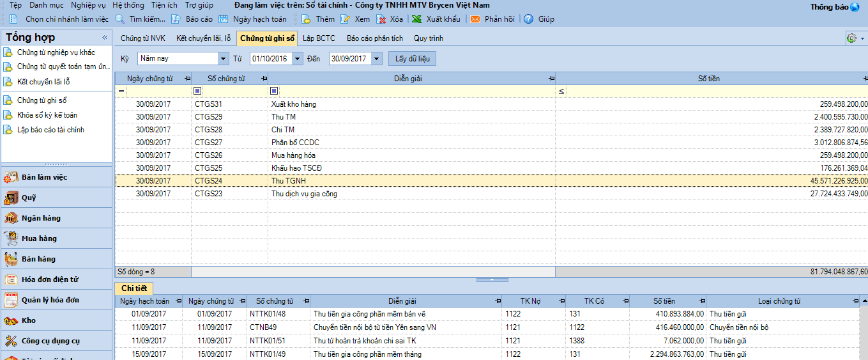The width and height of the screenshot is (868, 360).
Task: Click the Xem view toolbar button
Action: tap(355, 19)
